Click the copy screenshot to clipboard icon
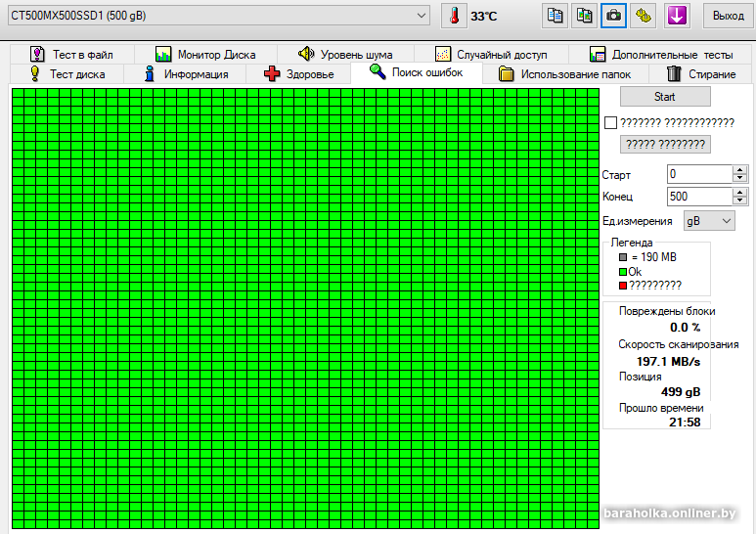This screenshot has height=534, width=756. pos(584,16)
